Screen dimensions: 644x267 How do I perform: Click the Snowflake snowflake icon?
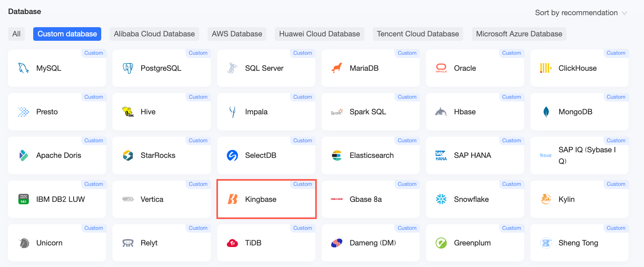pos(441,199)
